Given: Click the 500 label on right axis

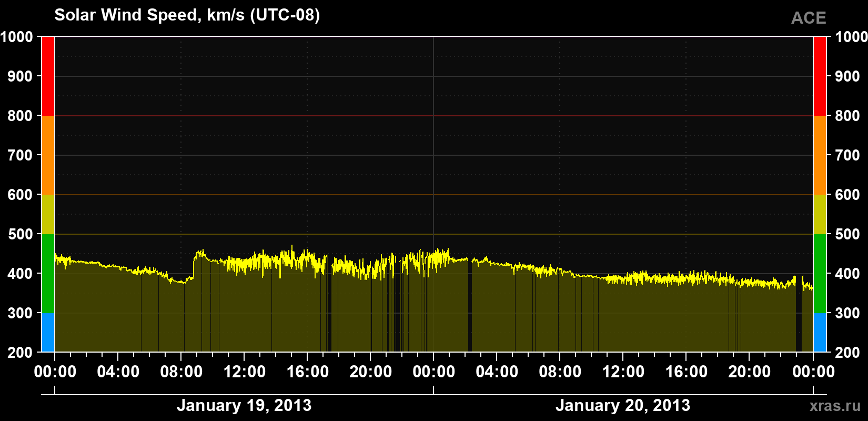Looking at the screenshot, I should point(847,234).
